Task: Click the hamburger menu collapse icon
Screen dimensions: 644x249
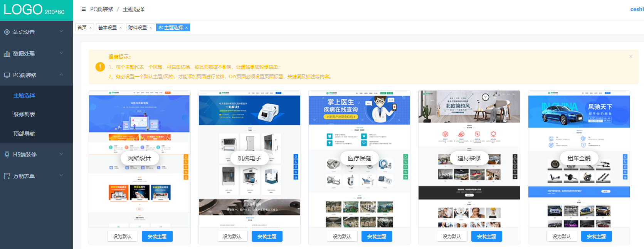Action: tap(84, 9)
